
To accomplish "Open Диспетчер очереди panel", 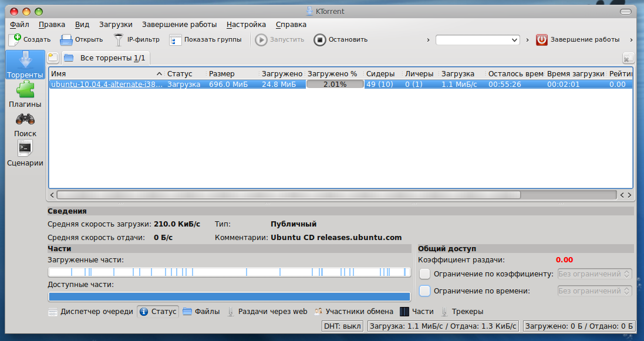I will 91,312.
